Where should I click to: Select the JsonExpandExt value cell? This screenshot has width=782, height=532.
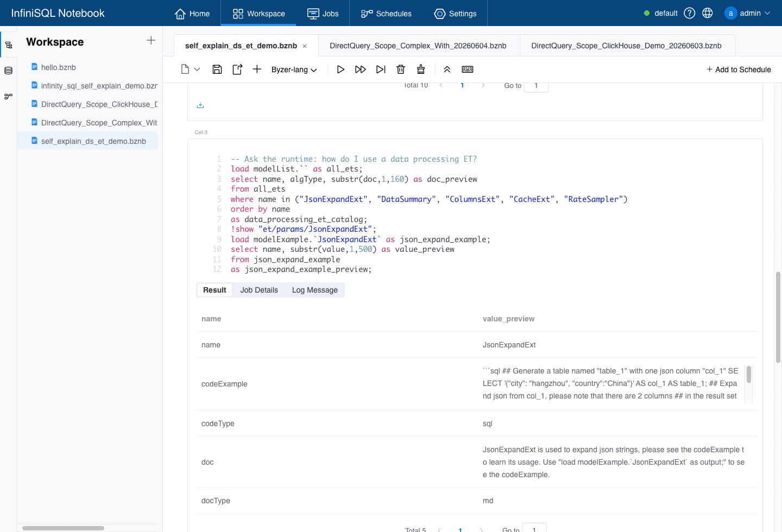509,345
